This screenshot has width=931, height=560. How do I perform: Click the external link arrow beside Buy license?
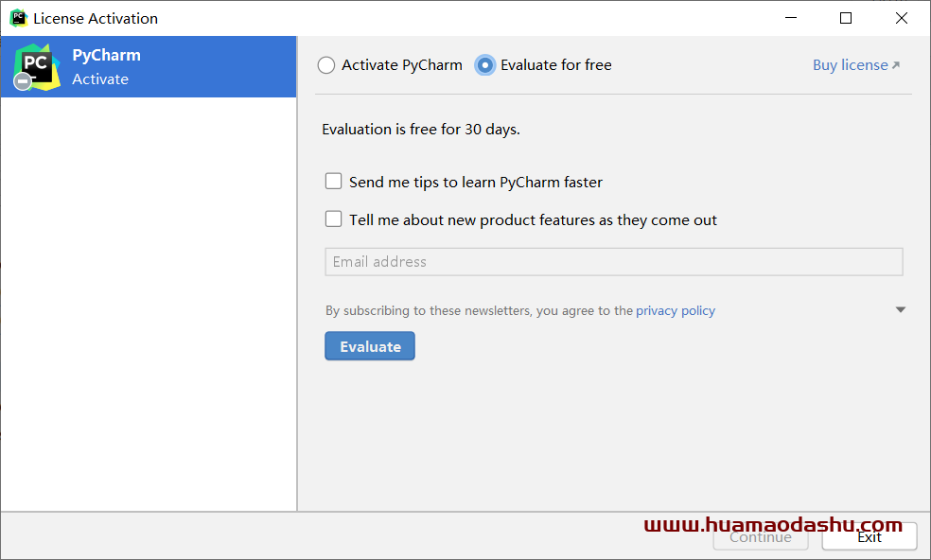896,65
